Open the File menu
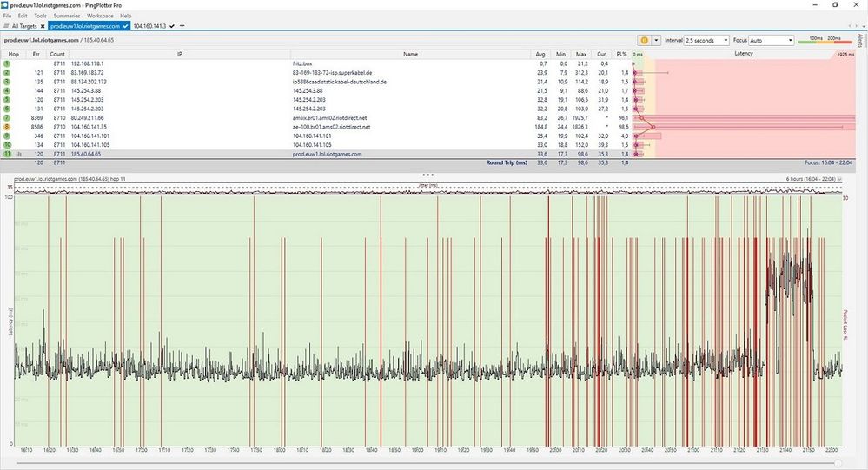The width and height of the screenshot is (868, 470). 8,16
